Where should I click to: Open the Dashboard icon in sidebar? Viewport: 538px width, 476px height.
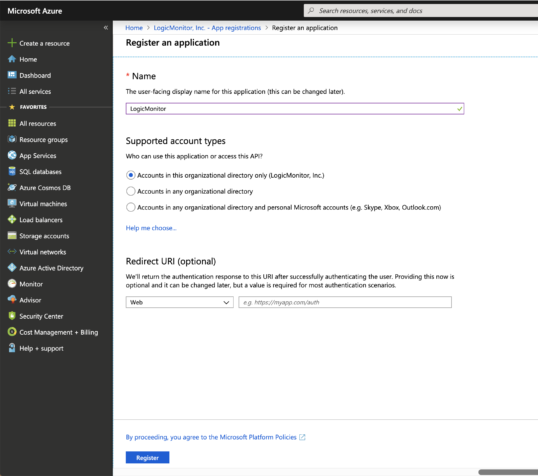[x=12, y=75]
